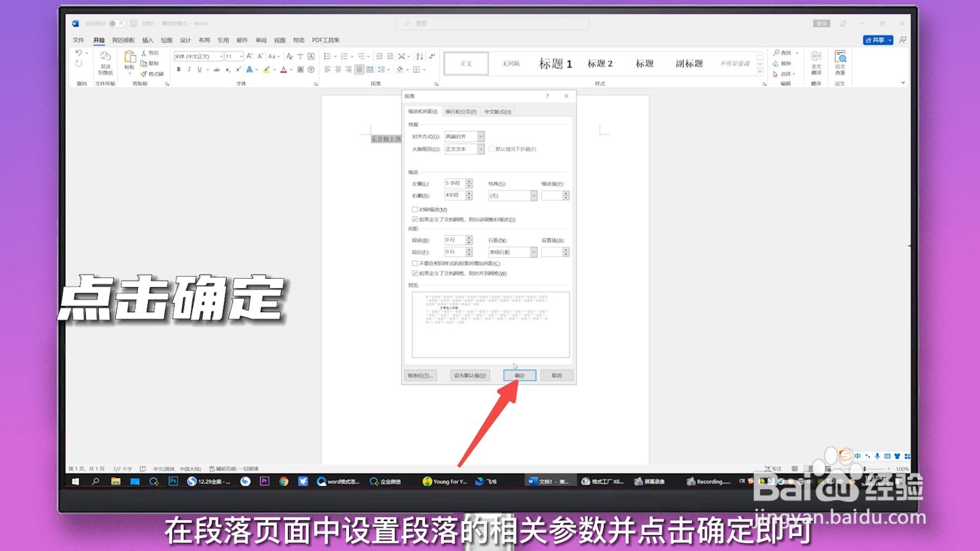Click the Cancel (取消) button
The width and height of the screenshot is (980, 551).
pyautogui.click(x=556, y=375)
